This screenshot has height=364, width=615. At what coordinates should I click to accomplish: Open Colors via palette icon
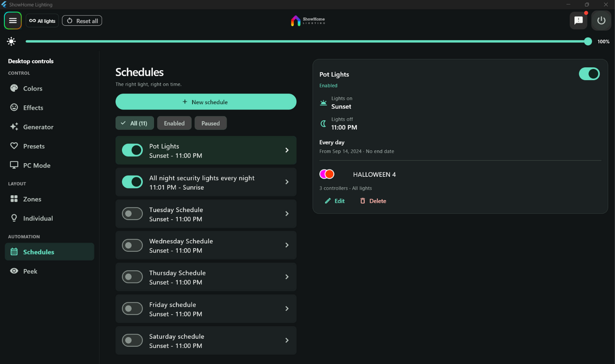pos(14,88)
